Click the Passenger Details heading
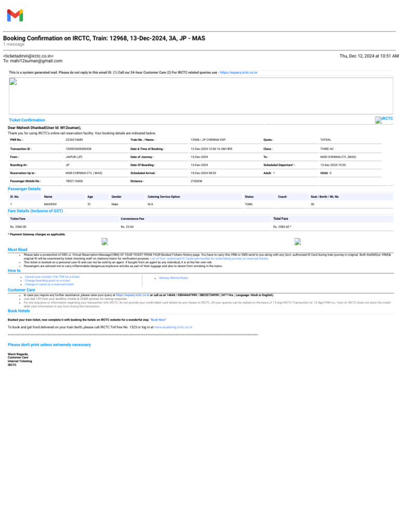Viewport: 399px width, 532px height. coord(24,189)
